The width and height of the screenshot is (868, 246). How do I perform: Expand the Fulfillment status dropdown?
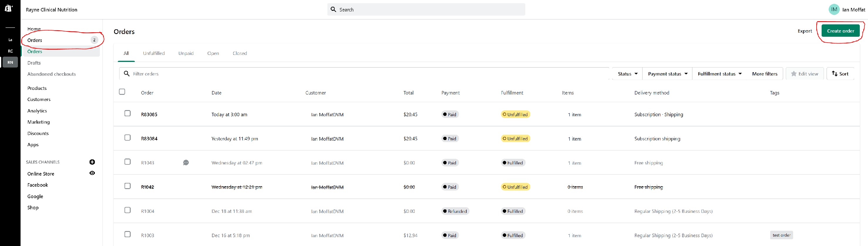(719, 74)
